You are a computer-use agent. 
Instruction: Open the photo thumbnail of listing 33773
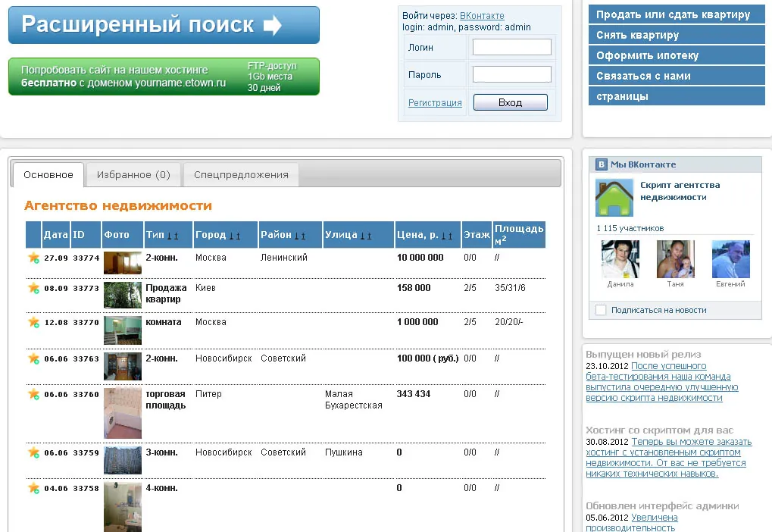click(123, 295)
